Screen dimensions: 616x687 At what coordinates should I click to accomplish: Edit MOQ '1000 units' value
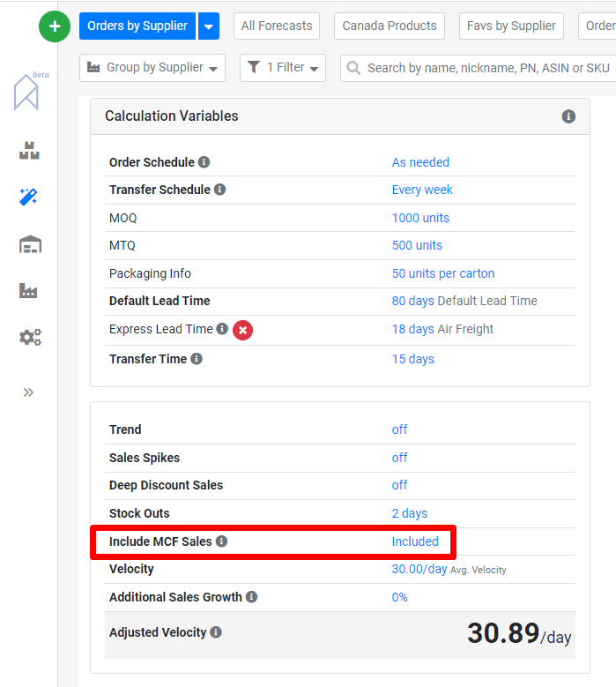click(420, 218)
